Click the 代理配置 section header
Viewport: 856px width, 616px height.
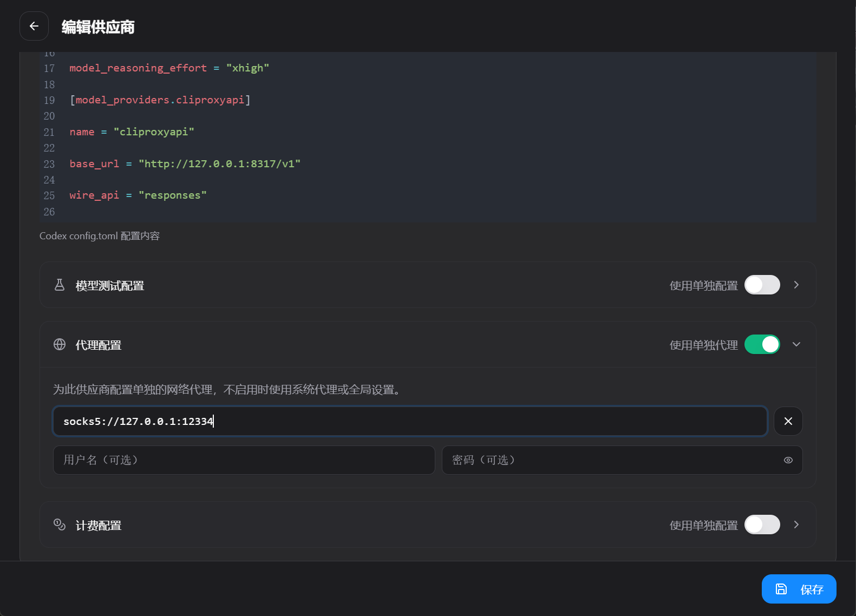click(x=428, y=344)
